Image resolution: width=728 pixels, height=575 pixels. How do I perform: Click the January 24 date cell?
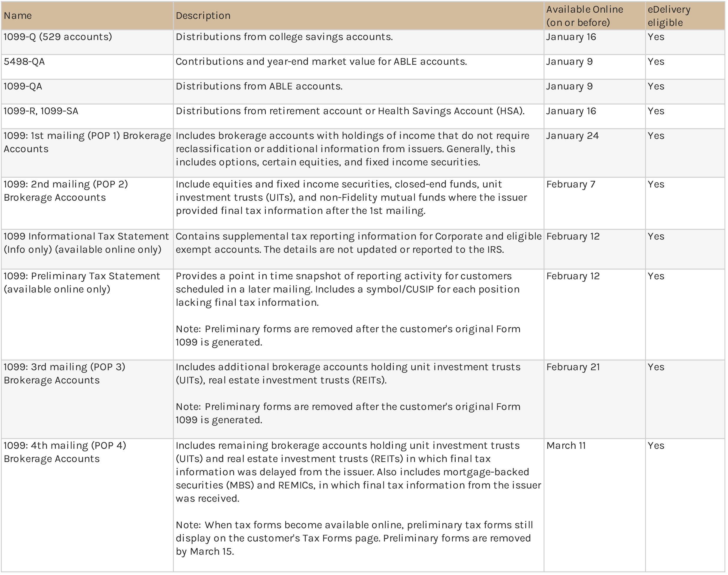(x=572, y=136)
